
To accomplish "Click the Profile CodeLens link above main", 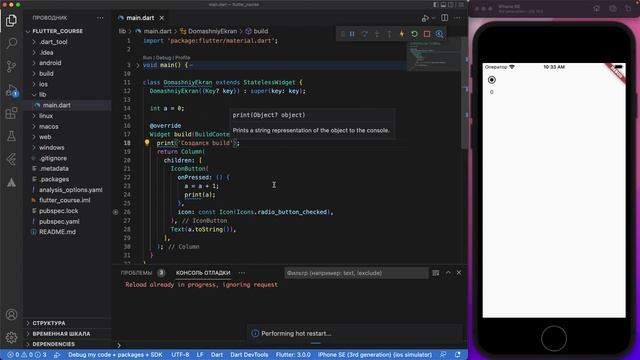I will 182,58.
